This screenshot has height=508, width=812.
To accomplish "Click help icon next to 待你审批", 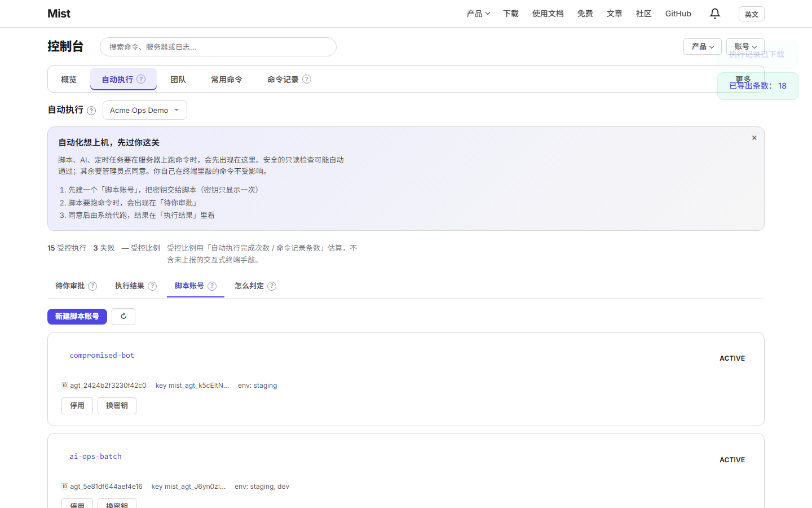I will coord(92,286).
